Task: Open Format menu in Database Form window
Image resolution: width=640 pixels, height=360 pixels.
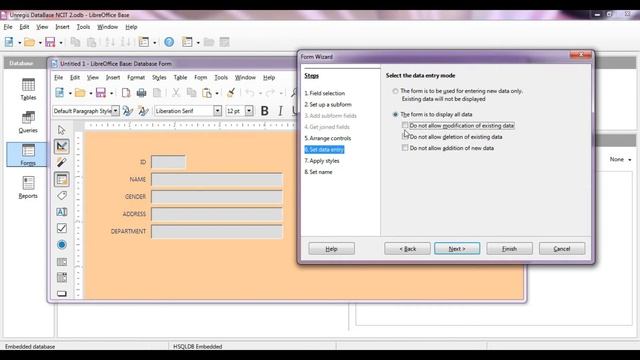Action: tap(136, 78)
